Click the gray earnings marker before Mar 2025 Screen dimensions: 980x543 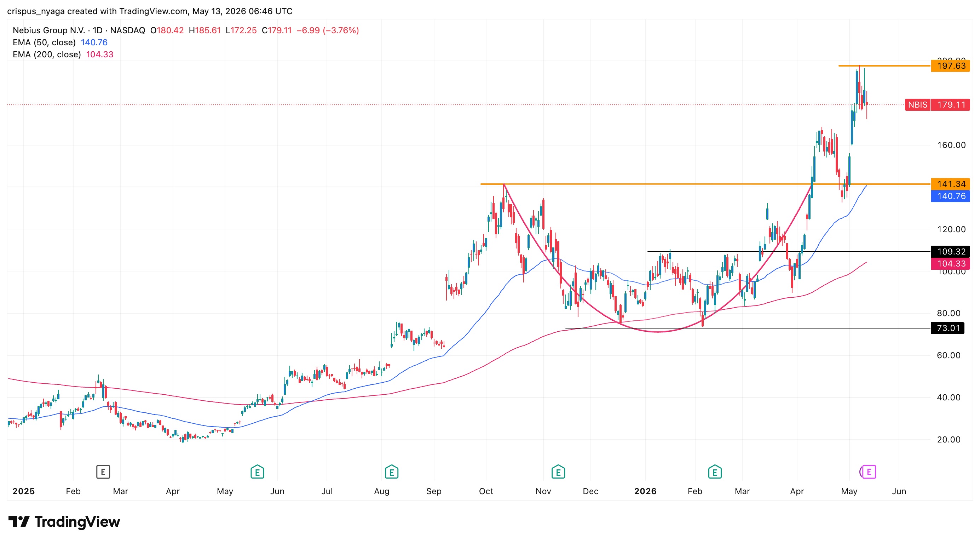tap(103, 472)
